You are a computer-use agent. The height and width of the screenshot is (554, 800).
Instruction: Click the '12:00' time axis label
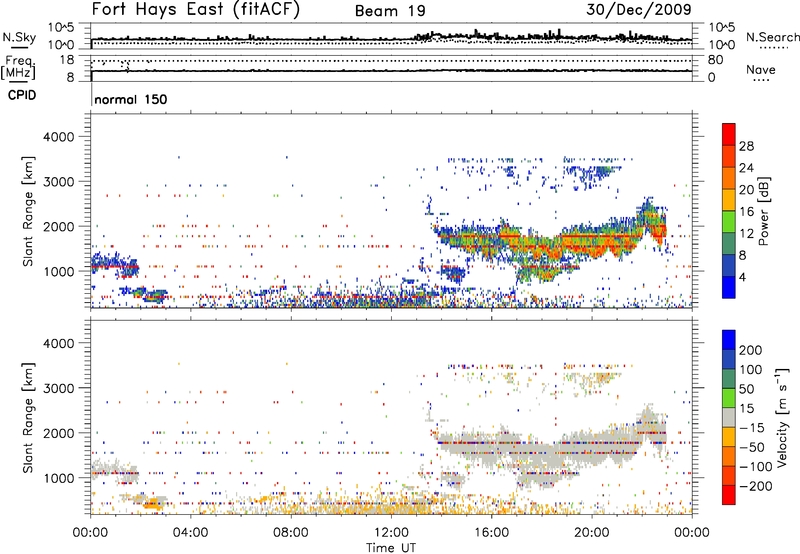[391, 533]
